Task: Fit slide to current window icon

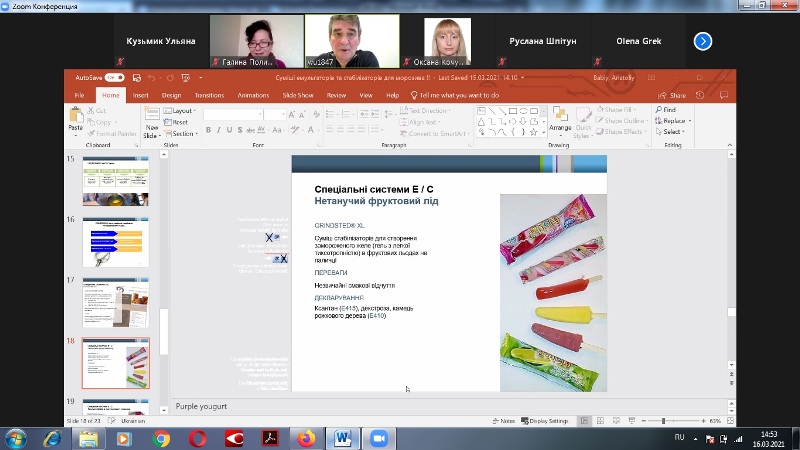Action: pos(730,421)
